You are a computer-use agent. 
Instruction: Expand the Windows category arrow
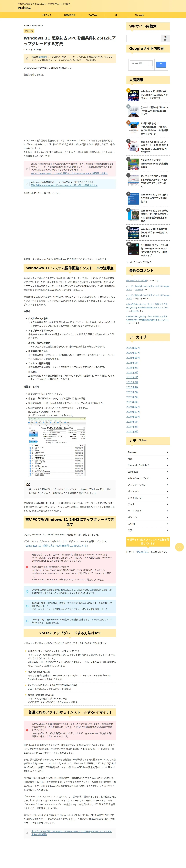click(167, 472)
